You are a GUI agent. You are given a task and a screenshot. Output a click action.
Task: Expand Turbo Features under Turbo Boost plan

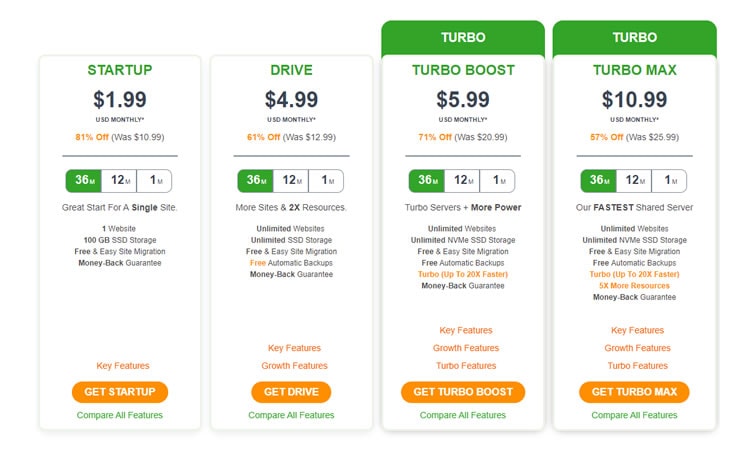pos(466,366)
